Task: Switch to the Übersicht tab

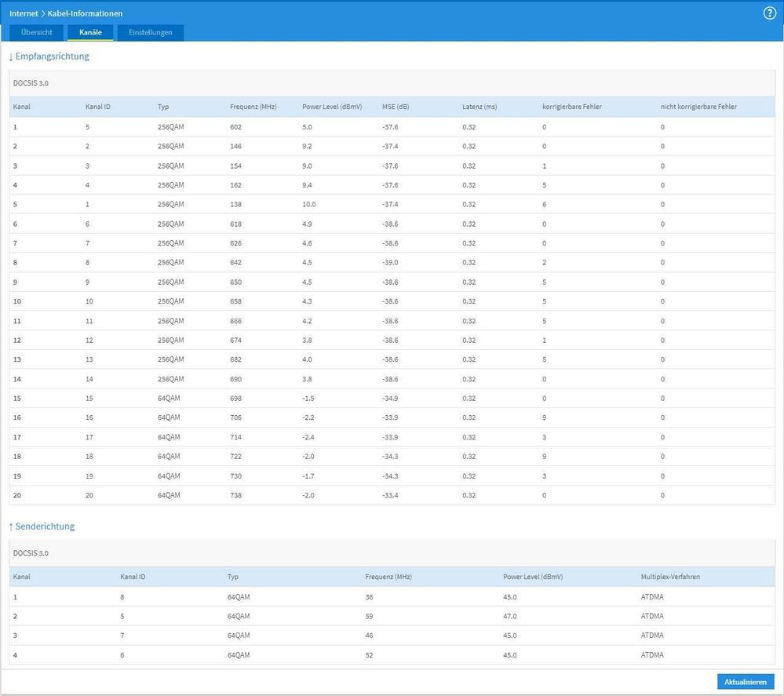Action: 37,32
